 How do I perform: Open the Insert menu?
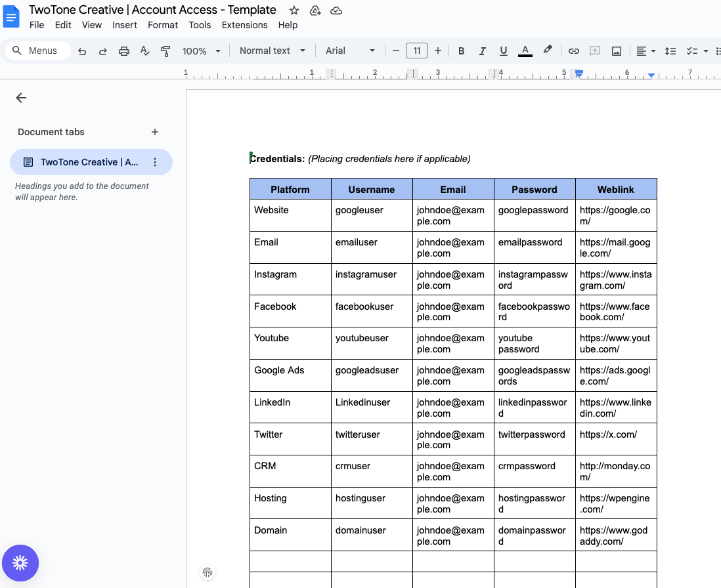coord(125,25)
